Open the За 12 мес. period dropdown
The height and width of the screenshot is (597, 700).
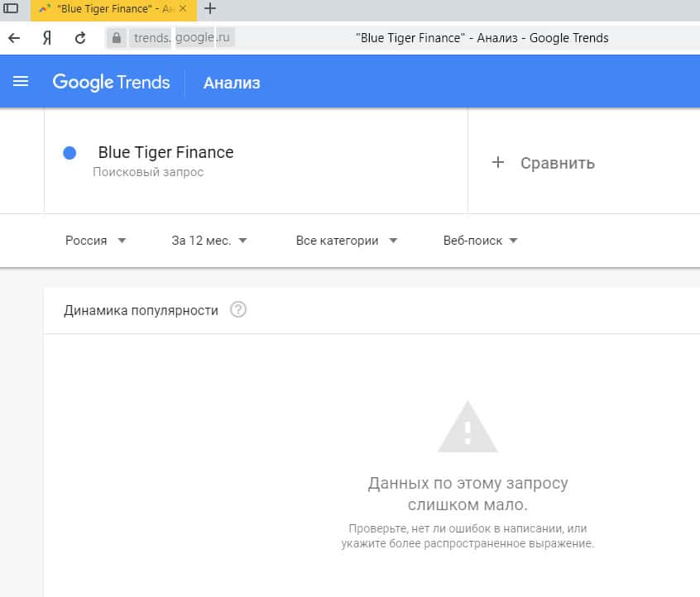tap(209, 241)
